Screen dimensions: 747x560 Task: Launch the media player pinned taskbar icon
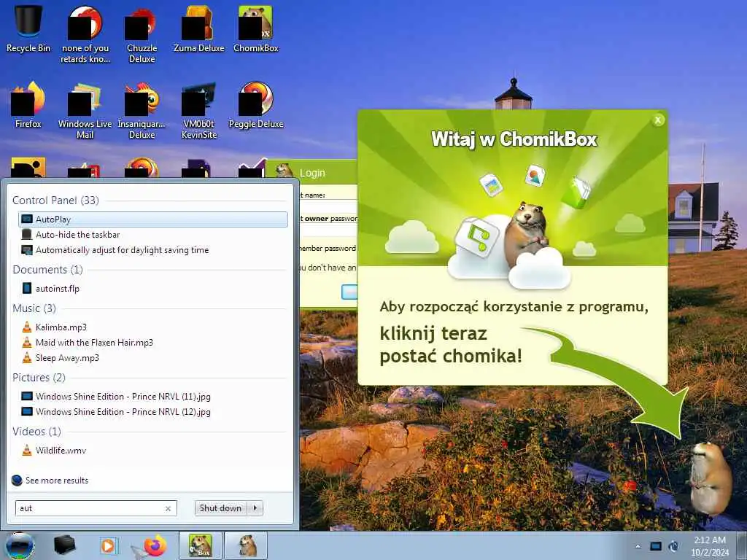coord(108,545)
